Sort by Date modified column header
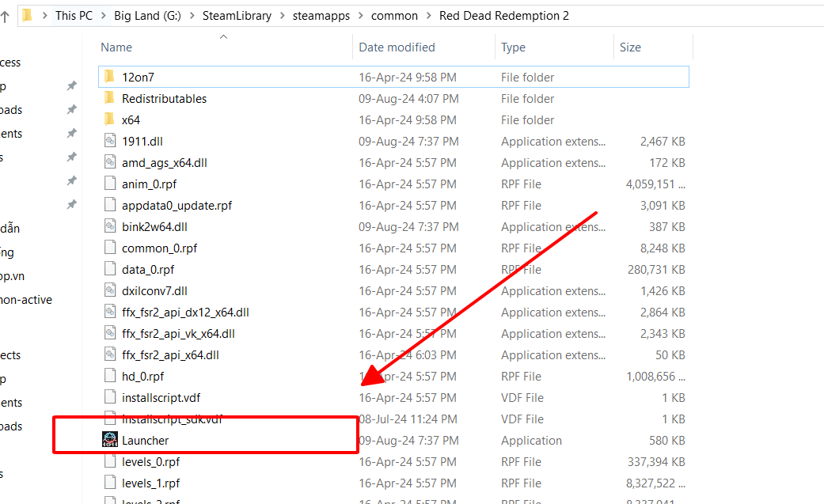824x504 pixels. tap(397, 47)
